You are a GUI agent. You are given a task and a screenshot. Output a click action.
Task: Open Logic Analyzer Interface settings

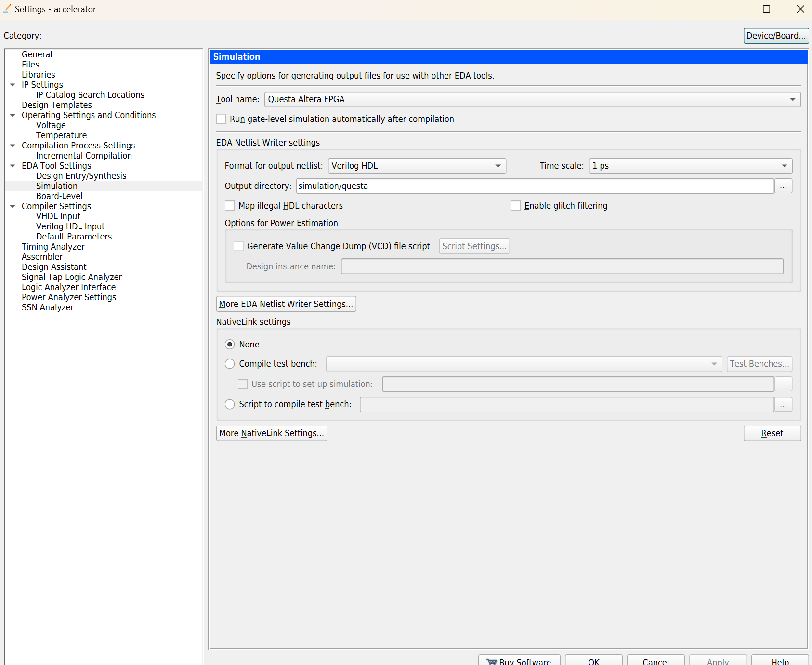click(x=68, y=287)
